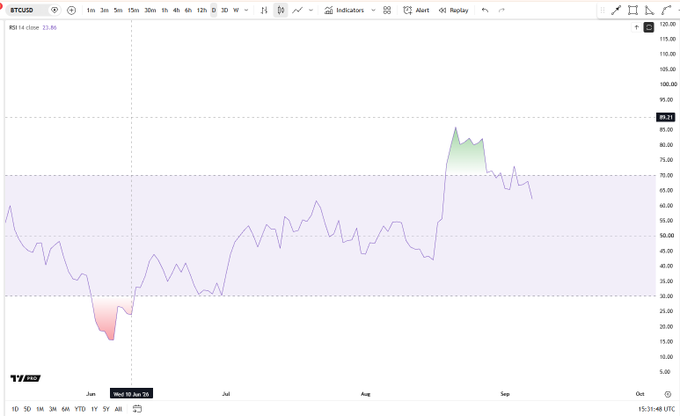680x416 pixels.
Task: Move RSI pane up with arrow icon
Action: (636, 27)
